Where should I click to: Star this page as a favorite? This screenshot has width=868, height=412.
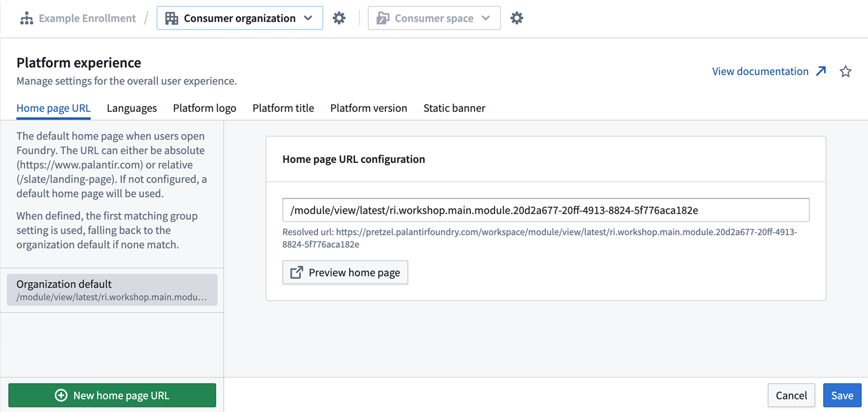pyautogui.click(x=845, y=71)
